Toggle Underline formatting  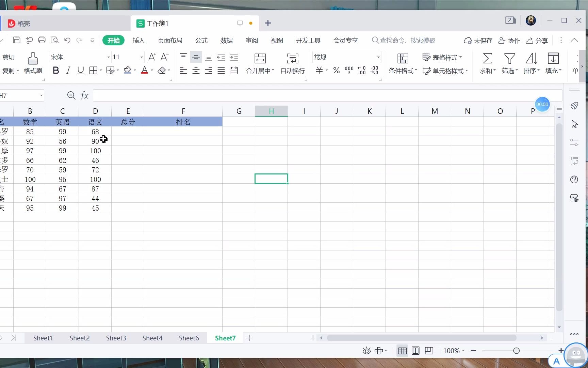81,71
